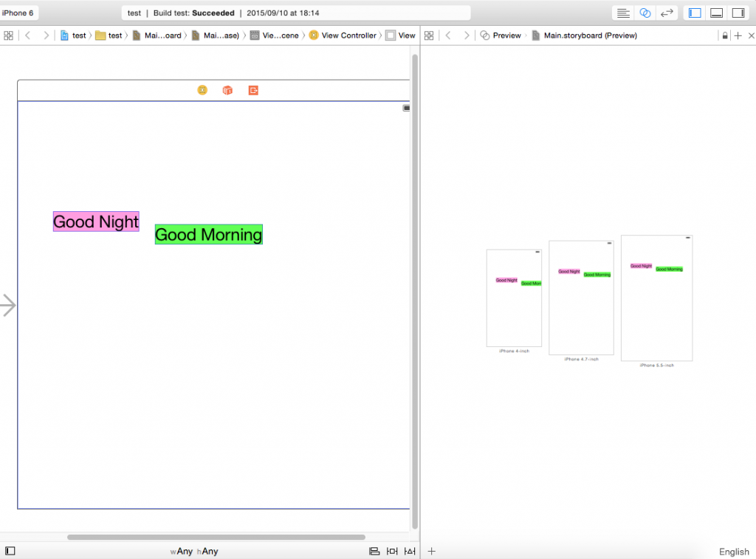Open the Align constraints tool
Screen dimensions: 756x559
pyautogui.click(x=374, y=551)
